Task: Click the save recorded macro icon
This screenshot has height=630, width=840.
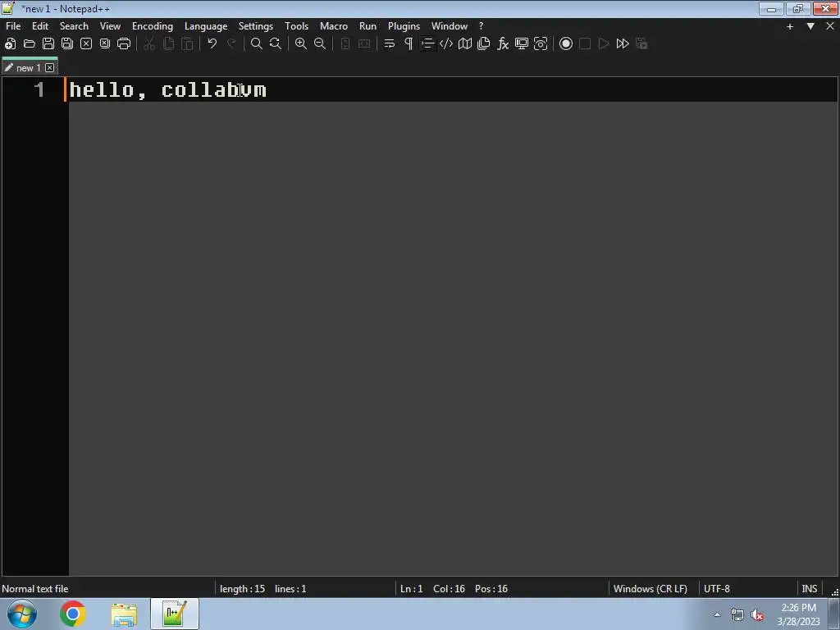Action: 641,44
